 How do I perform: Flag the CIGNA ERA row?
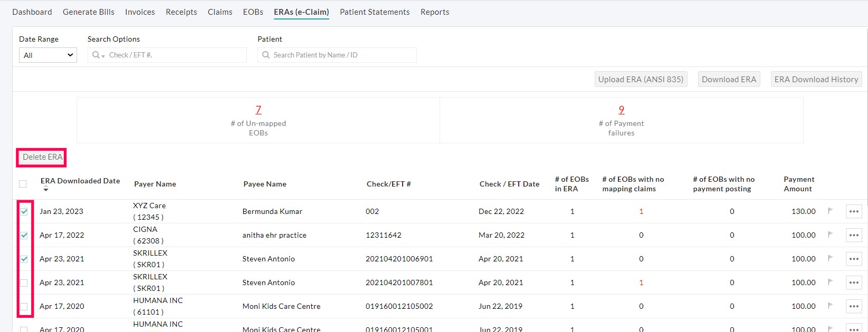pyautogui.click(x=830, y=235)
